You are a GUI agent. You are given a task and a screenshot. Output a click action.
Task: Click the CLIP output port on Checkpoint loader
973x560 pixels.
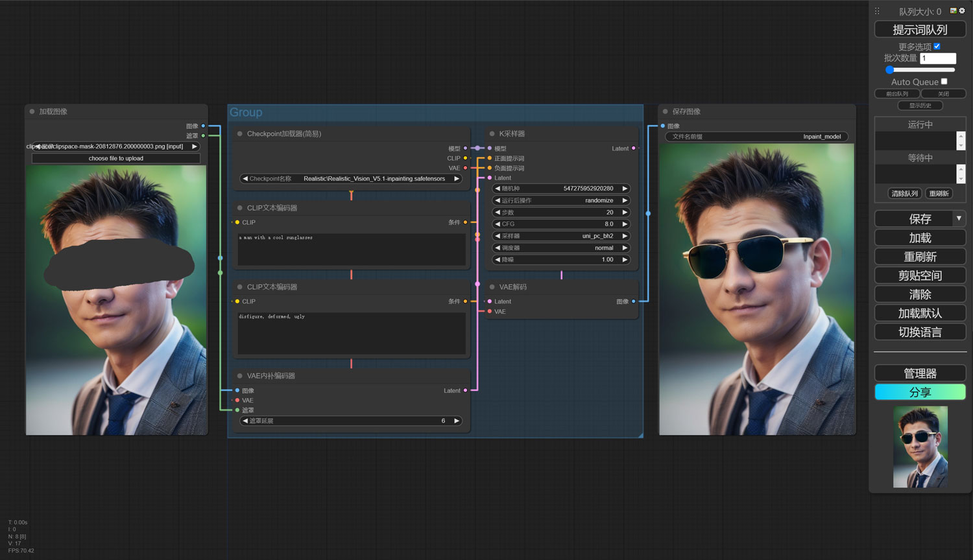pos(465,158)
